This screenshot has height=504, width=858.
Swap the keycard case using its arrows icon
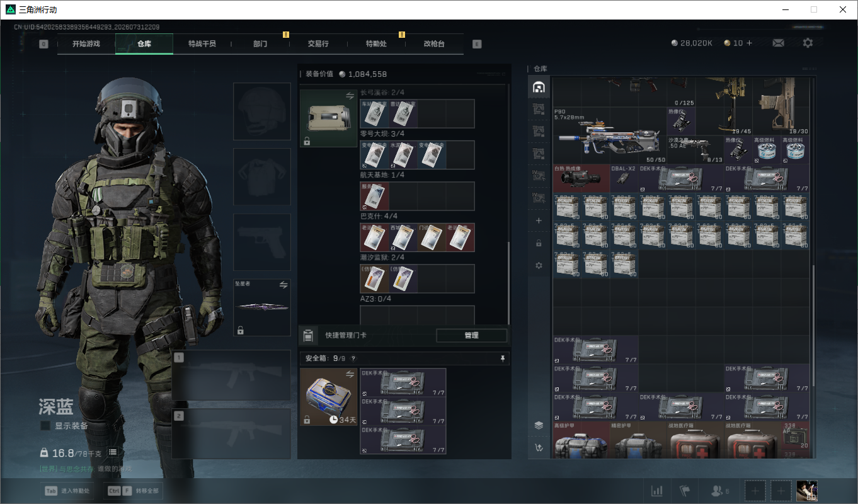pyautogui.click(x=350, y=96)
